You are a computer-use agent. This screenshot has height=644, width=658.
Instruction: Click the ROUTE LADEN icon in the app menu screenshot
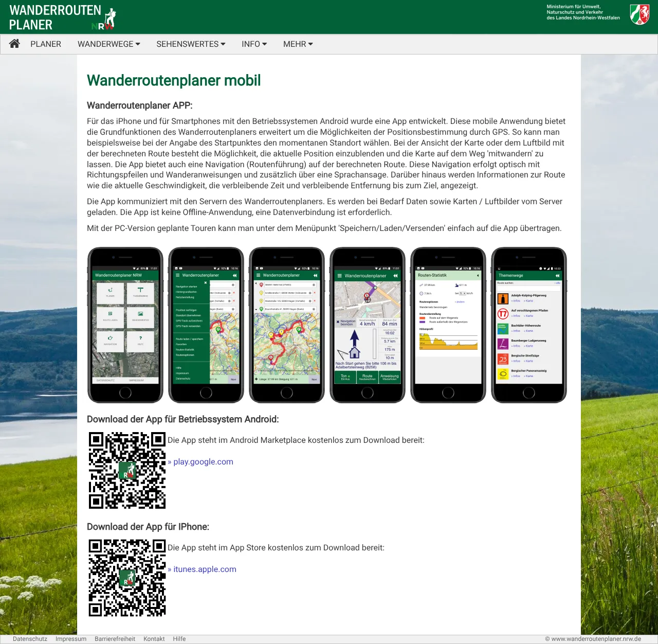(110, 313)
